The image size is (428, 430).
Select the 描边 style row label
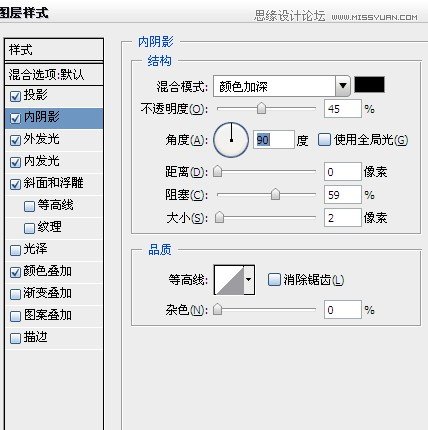tap(36, 337)
